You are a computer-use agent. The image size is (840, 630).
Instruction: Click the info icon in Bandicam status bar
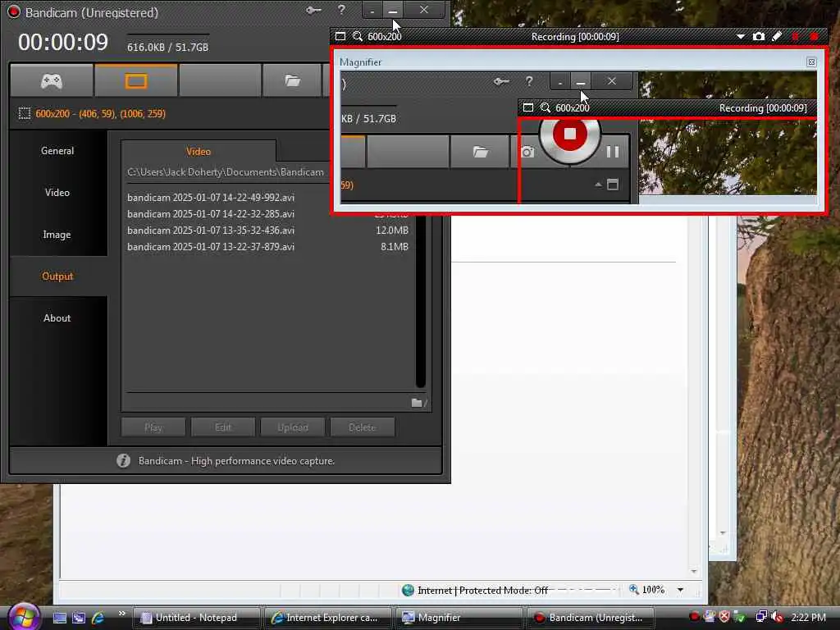pos(123,461)
